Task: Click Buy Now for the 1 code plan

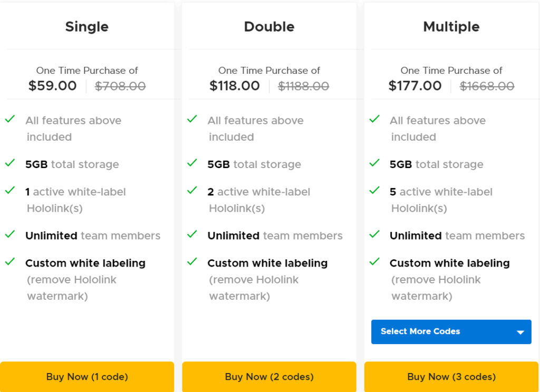Action: [x=86, y=377]
